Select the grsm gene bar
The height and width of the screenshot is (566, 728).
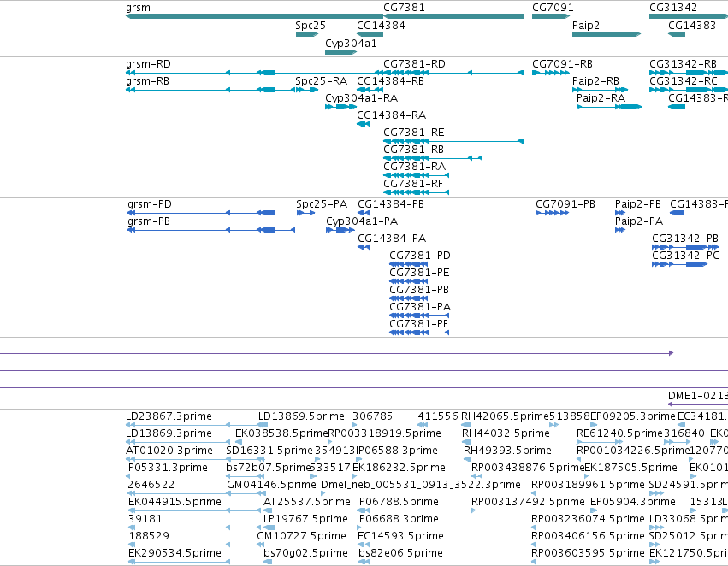(x=254, y=16)
